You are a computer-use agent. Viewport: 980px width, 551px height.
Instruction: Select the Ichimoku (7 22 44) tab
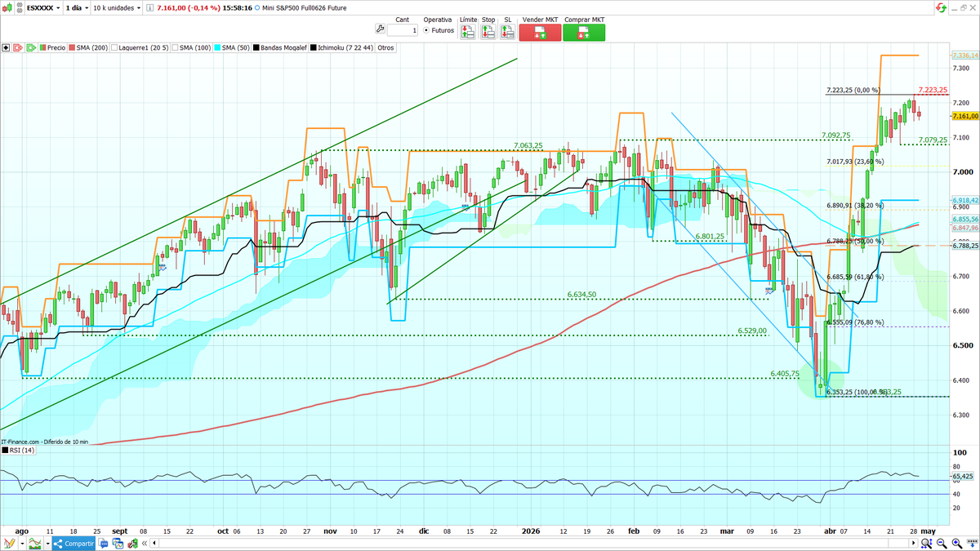341,48
